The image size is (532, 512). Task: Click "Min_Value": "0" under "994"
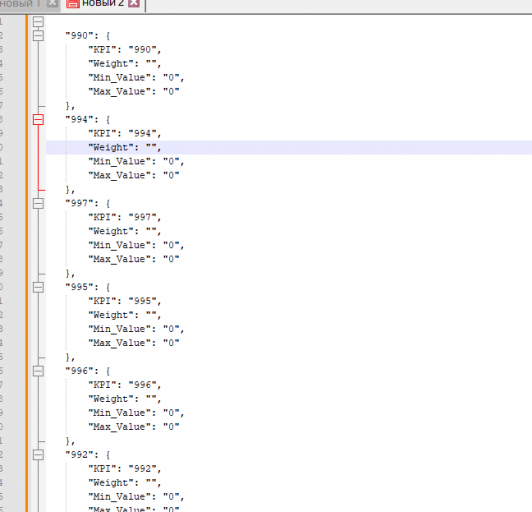click(x=136, y=162)
